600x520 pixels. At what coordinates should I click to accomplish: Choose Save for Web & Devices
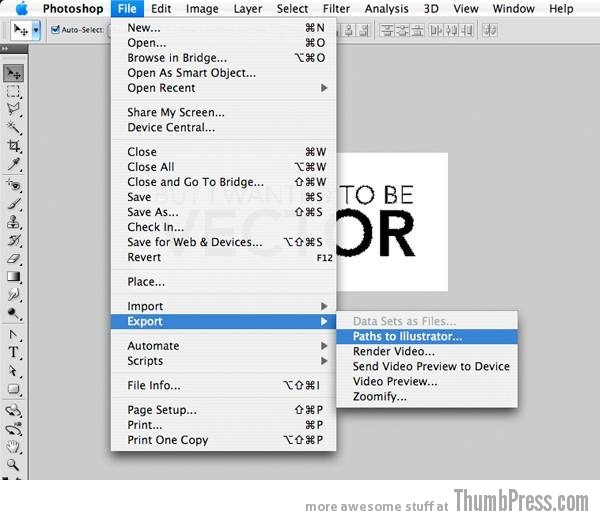coord(224,242)
